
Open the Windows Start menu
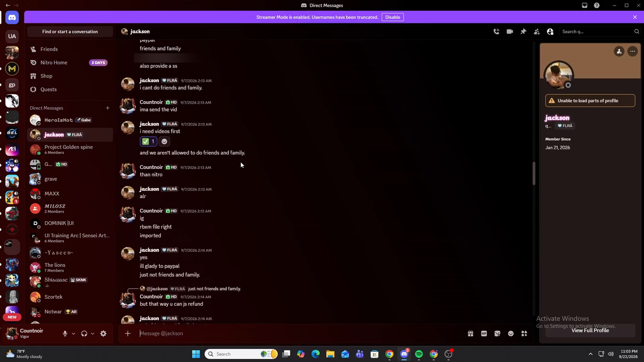point(196,354)
